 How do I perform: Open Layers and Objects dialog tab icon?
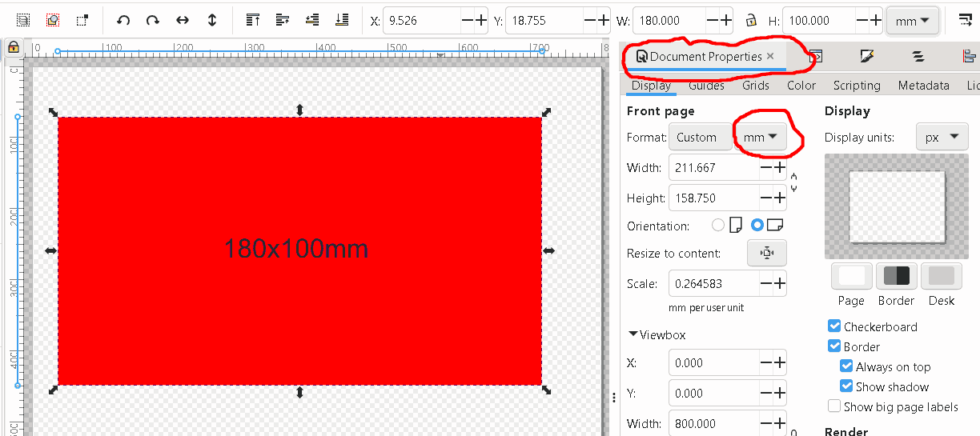(x=918, y=56)
